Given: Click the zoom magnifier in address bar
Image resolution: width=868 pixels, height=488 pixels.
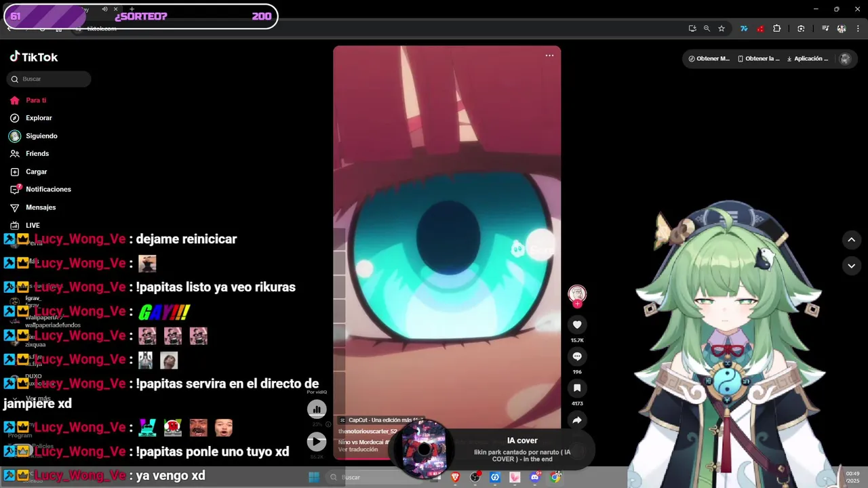Looking at the screenshot, I should [707, 28].
